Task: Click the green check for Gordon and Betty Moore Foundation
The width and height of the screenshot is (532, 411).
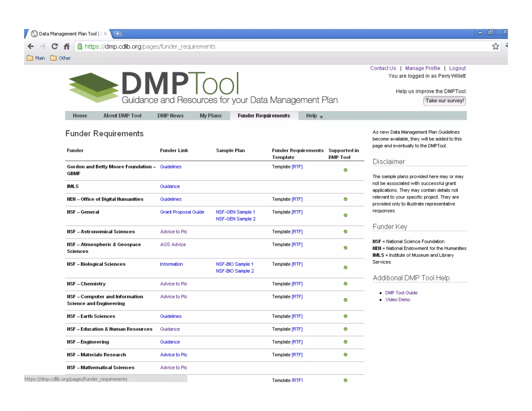Action: pyautogui.click(x=345, y=170)
